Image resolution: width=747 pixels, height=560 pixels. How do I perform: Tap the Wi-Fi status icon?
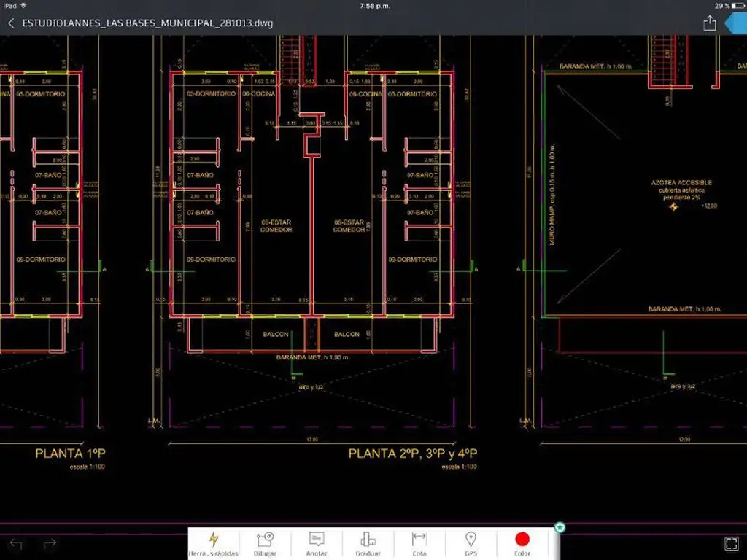click(24, 5)
